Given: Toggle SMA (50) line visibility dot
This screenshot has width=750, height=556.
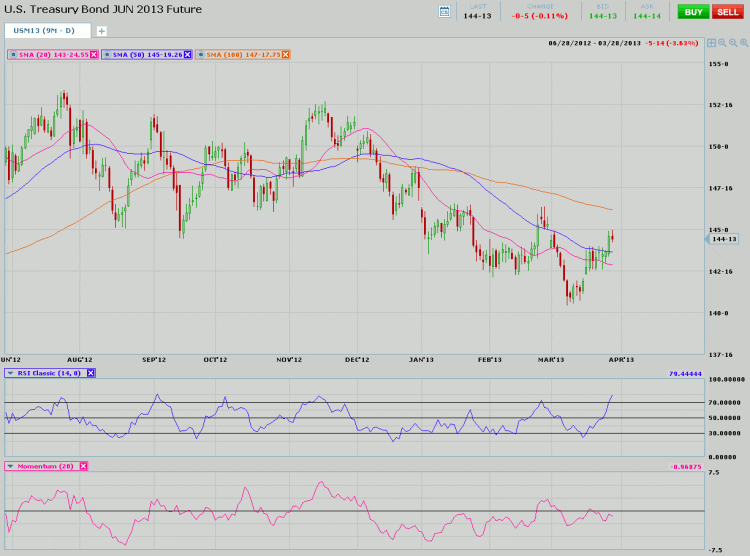Looking at the screenshot, I should [x=107, y=54].
